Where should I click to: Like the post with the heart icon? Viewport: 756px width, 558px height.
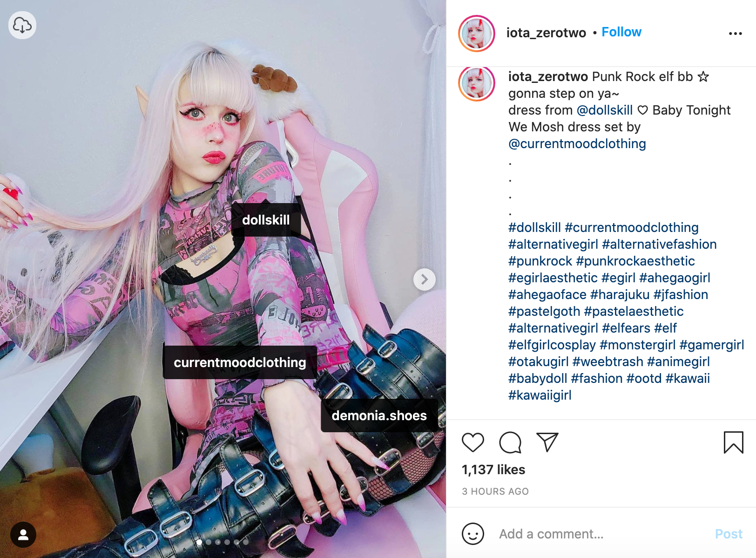pos(472,442)
